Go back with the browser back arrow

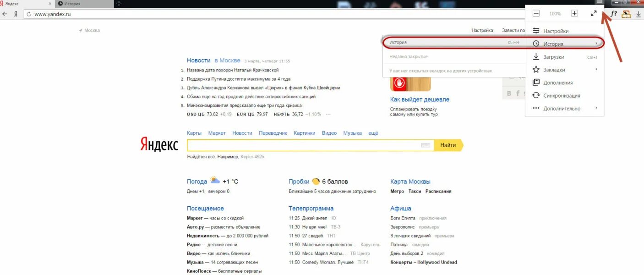point(5,14)
